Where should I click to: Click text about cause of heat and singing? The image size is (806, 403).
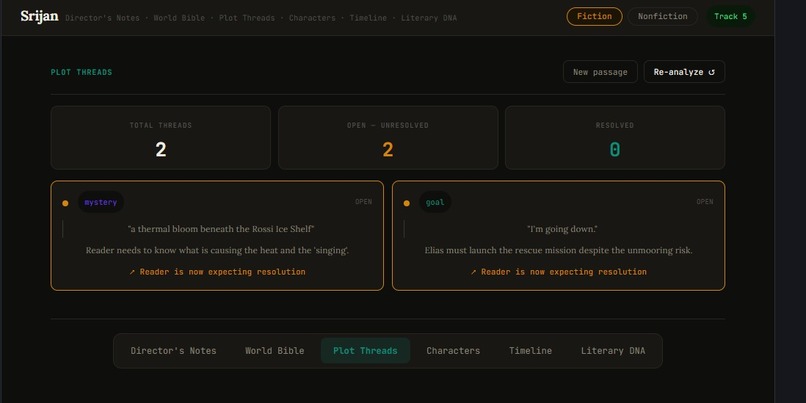[217, 250]
